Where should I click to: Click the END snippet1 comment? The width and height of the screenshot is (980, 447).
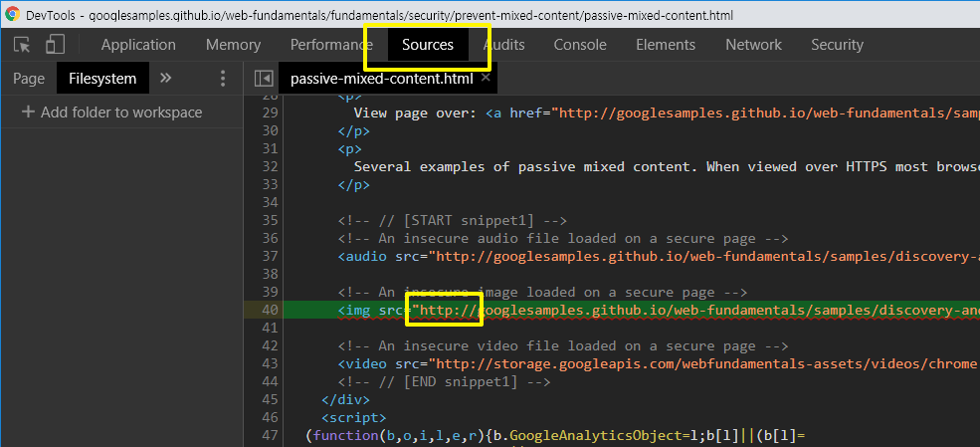(x=445, y=382)
